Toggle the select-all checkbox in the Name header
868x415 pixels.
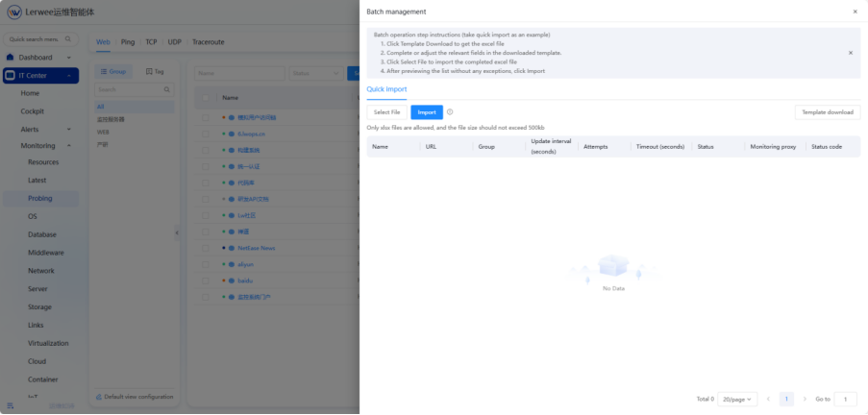[x=205, y=98]
